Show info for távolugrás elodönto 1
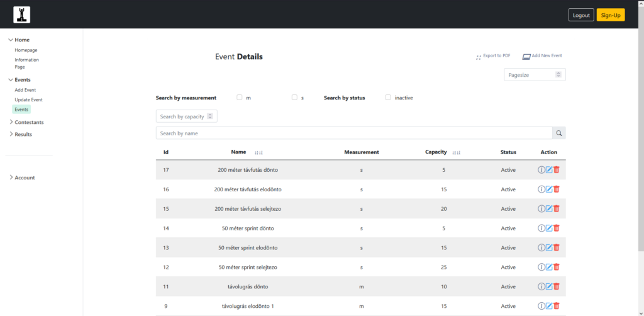 click(541, 306)
